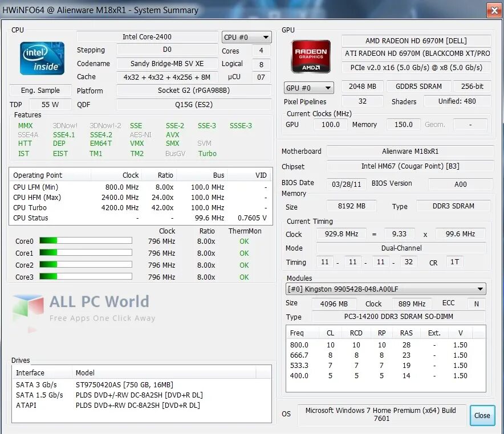Select the 533.3 frequency timing row
The height and width of the screenshot is (434, 504).
[386, 366]
